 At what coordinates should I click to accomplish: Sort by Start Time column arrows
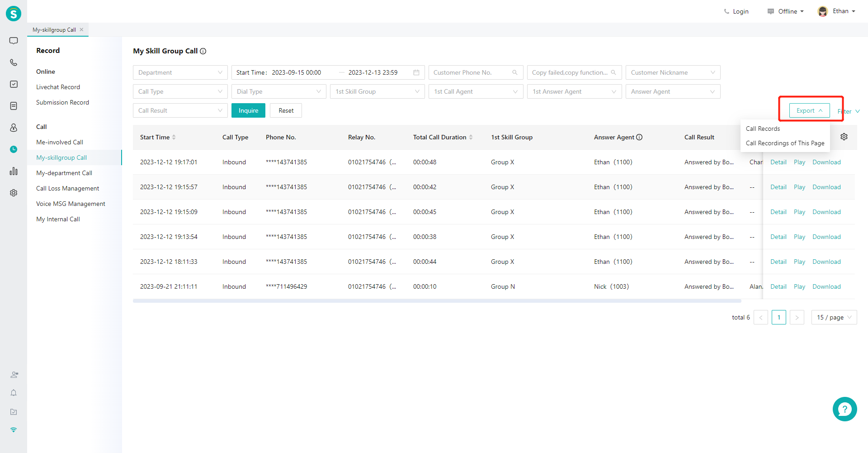(x=174, y=137)
